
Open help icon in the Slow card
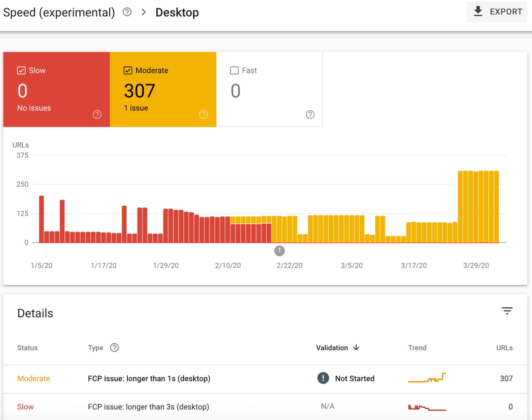coord(97,114)
